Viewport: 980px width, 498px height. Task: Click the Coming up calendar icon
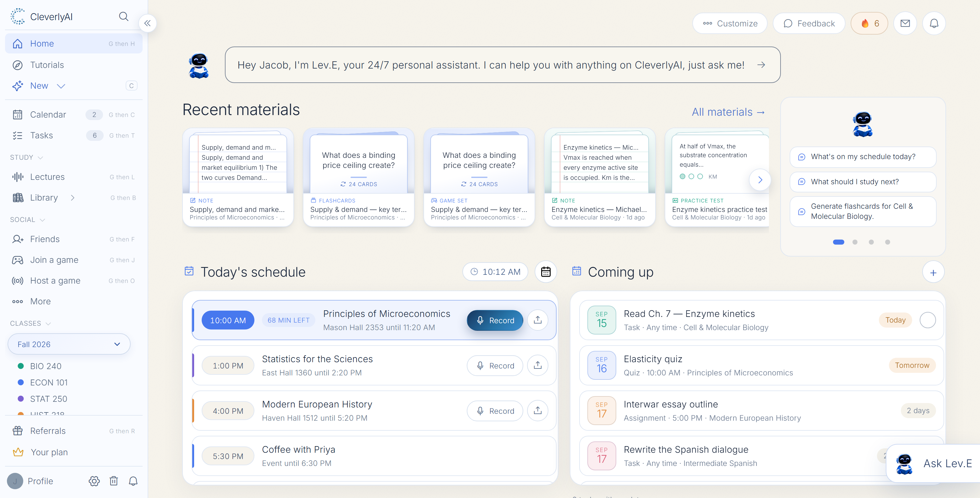click(576, 271)
